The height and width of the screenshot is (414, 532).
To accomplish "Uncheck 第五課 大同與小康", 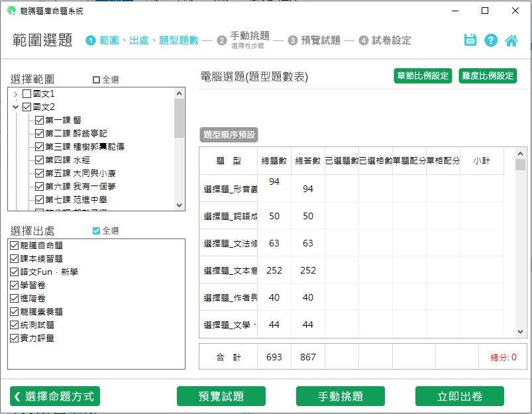I will (39, 174).
